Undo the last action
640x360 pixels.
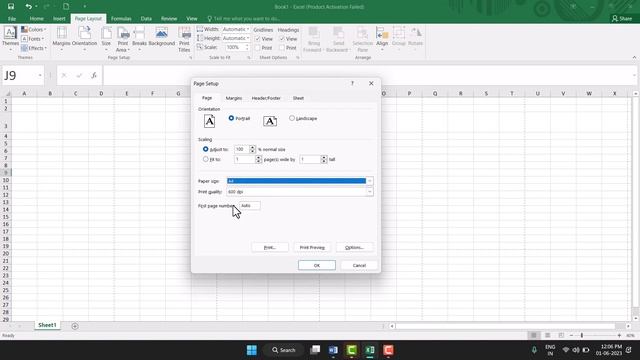click(x=28, y=7)
